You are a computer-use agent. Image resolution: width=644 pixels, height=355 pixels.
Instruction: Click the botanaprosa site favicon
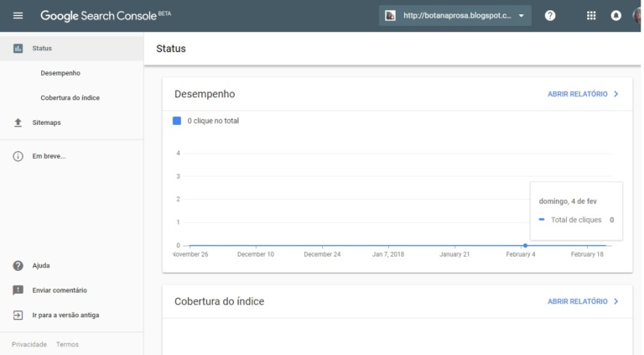pos(390,16)
